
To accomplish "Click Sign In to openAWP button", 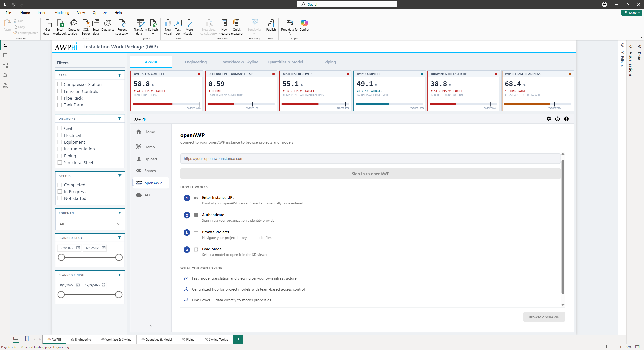I will (370, 174).
